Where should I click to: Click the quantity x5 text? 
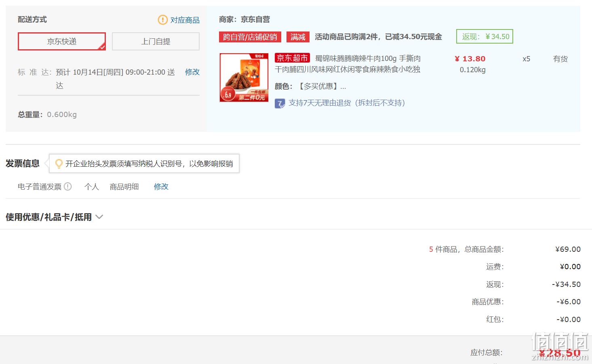[x=526, y=59]
